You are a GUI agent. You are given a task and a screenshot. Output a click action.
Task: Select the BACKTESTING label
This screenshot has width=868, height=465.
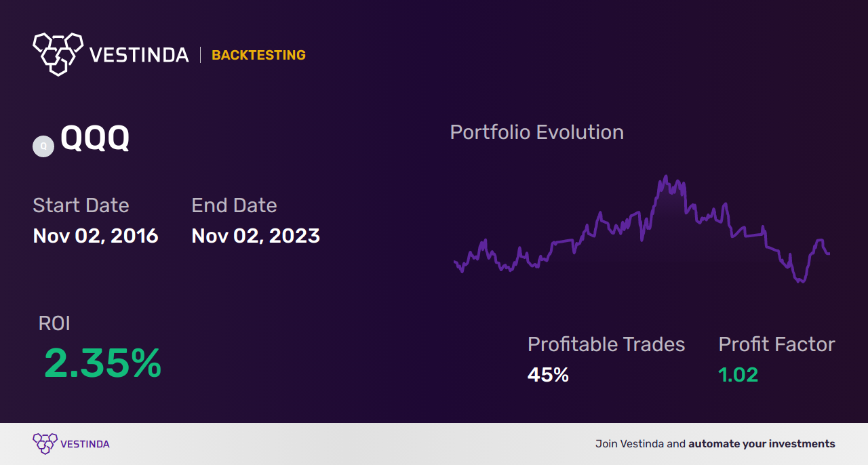(258, 56)
